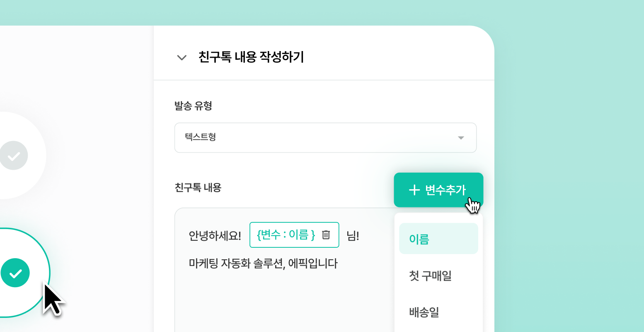Click the 친구톡 내용 label

(x=198, y=188)
